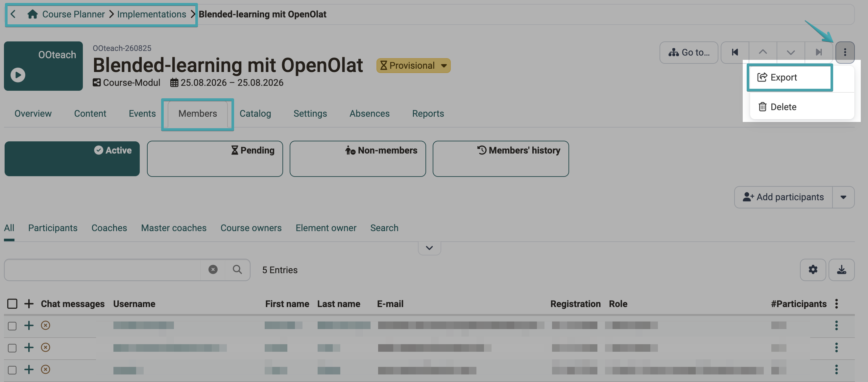
Task: Click the table download icon
Action: [842, 270]
